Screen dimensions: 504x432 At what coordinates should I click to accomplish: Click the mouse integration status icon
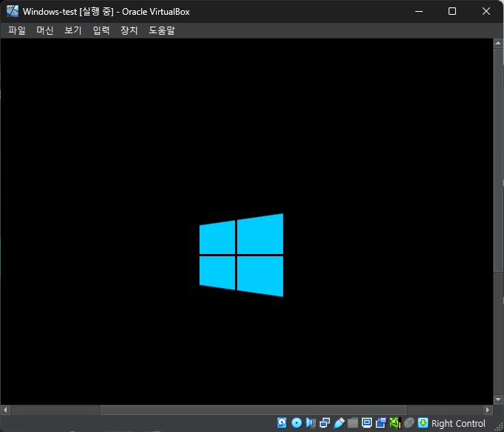[409, 423]
